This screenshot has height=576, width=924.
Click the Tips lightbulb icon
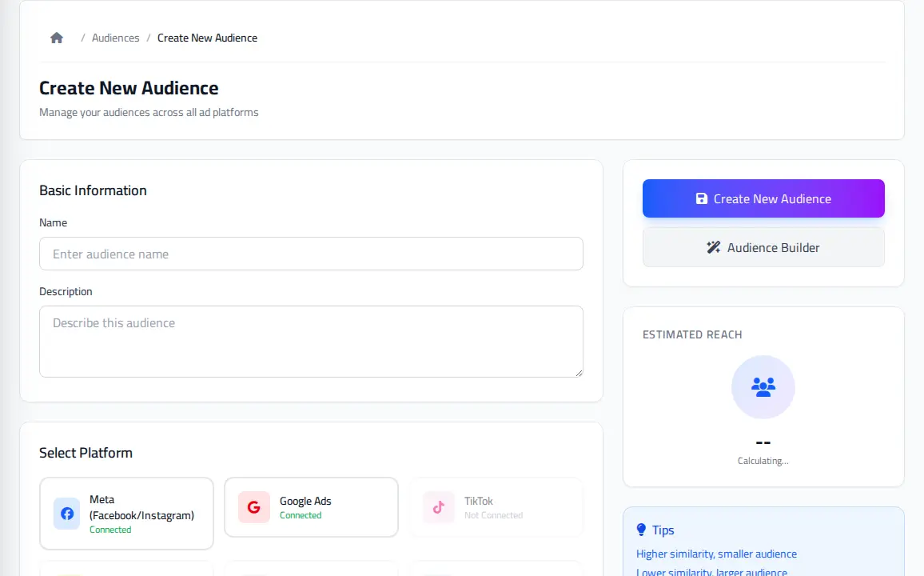641,530
